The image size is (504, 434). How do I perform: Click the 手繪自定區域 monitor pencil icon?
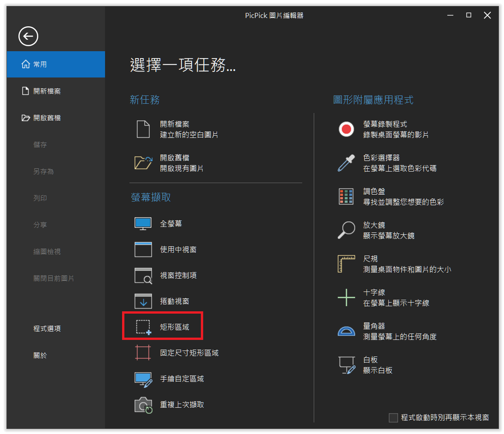click(x=143, y=379)
